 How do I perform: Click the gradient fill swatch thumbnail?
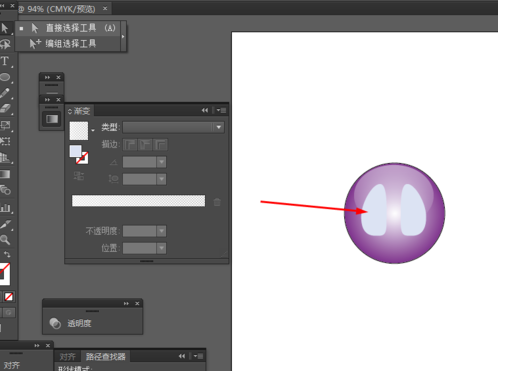pos(79,131)
